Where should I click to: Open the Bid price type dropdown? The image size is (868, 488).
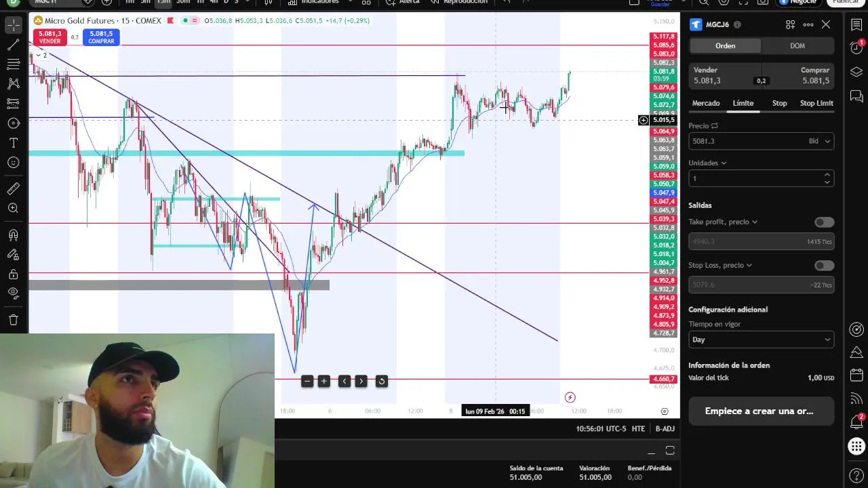click(x=820, y=141)
